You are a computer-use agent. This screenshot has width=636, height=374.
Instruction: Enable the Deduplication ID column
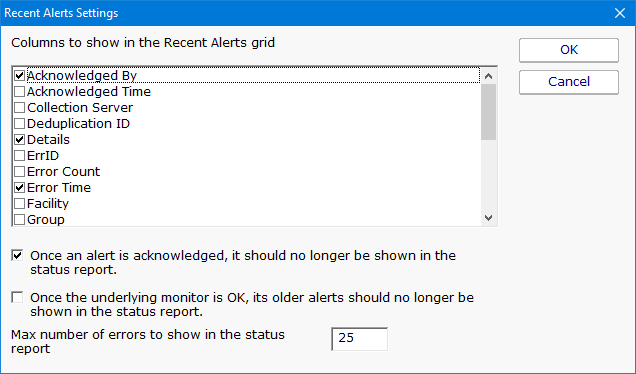tap(19, 124)
